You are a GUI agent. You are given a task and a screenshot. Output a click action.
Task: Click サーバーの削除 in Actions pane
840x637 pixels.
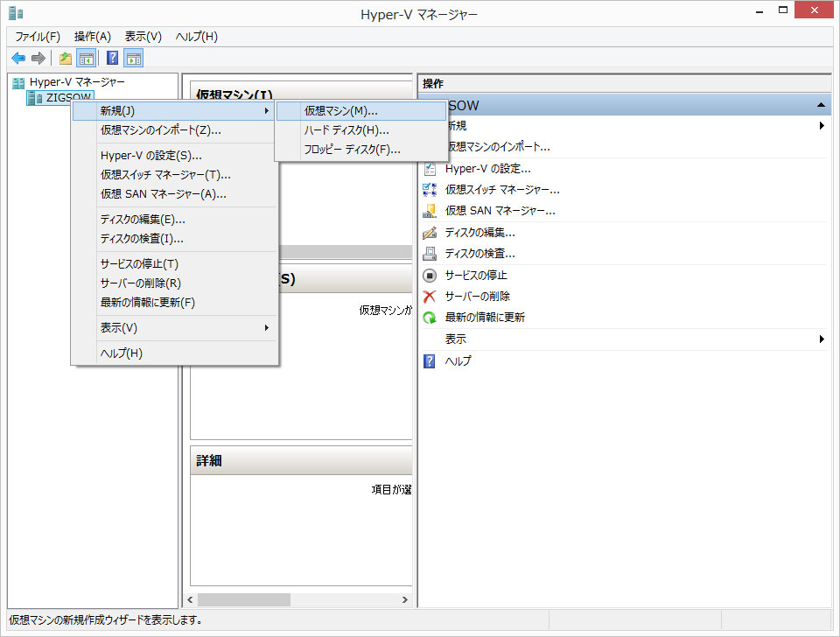(478, 297)
